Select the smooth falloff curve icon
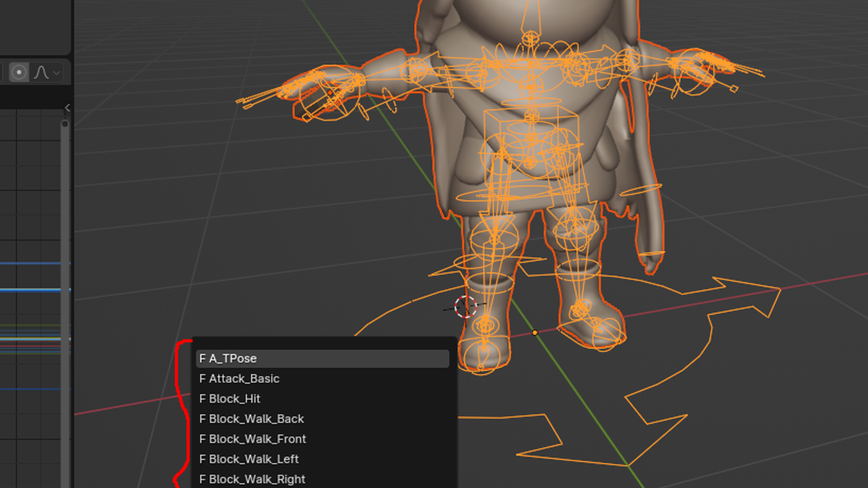The width and height of the screenshot is (868, 488). (41, 72)
